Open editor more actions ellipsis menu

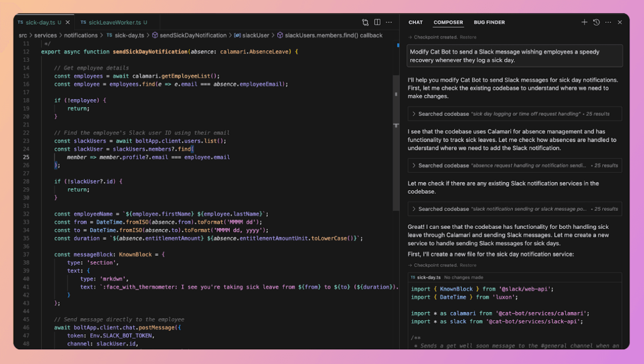click(389, 22)
